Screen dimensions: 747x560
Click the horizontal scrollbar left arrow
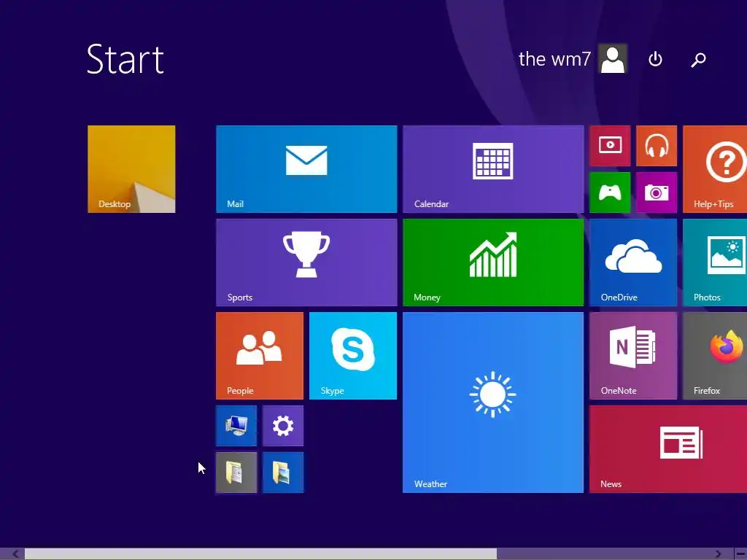(x=15, y=554)
